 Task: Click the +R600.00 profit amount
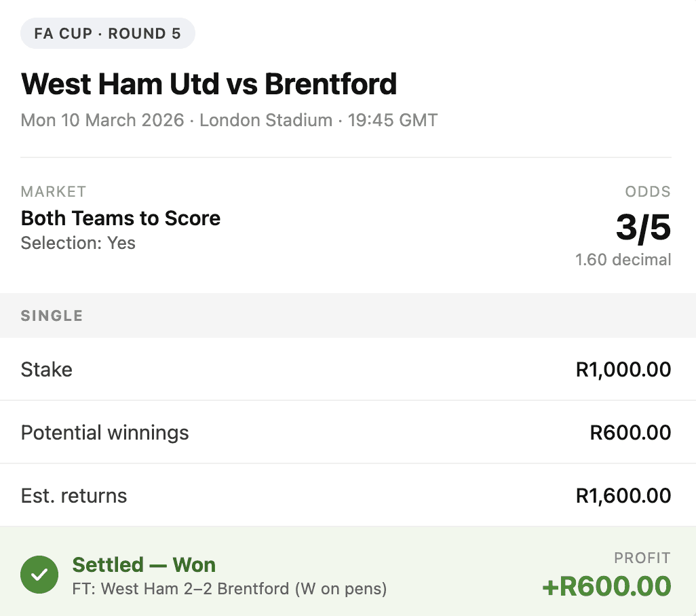point(606,585)
